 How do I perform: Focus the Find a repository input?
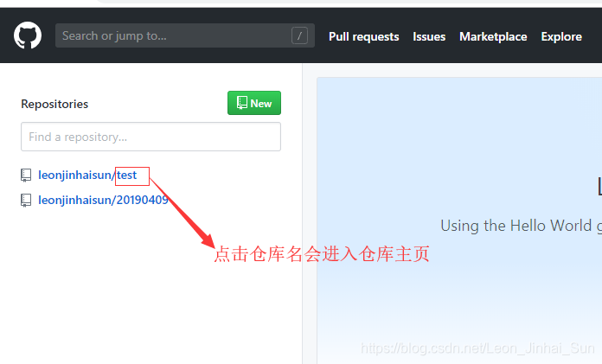150,137
